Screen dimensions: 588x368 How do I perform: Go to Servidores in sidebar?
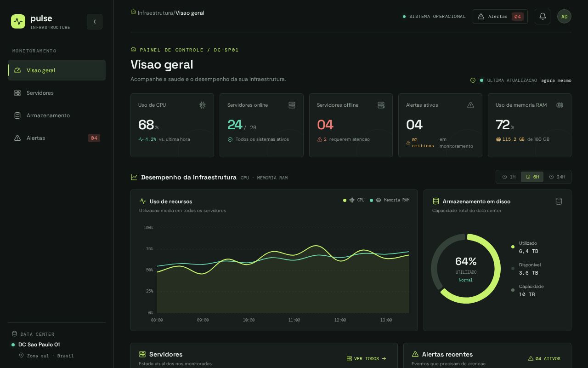tap(57, 93)
